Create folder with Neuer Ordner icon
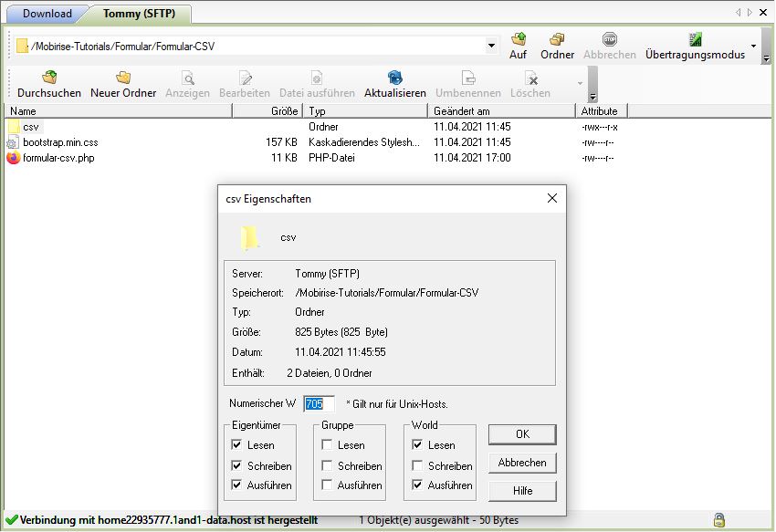This screenshot has width=776, height=532. coord(123,78)
